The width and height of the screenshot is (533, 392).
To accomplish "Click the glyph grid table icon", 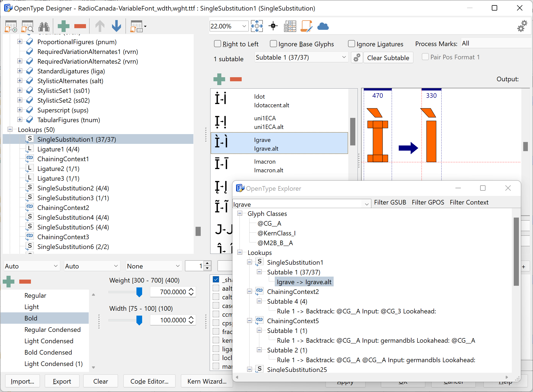I will (x=290, y=26).
